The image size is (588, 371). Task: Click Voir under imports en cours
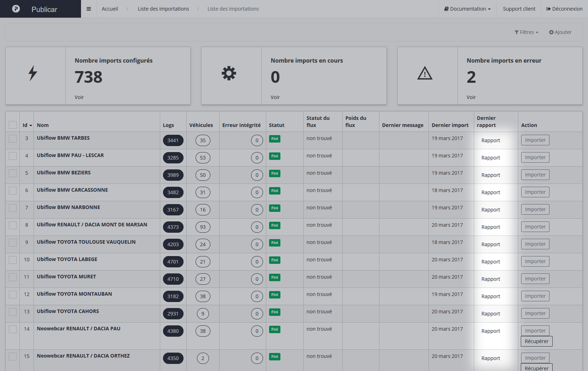coord(275,97)
